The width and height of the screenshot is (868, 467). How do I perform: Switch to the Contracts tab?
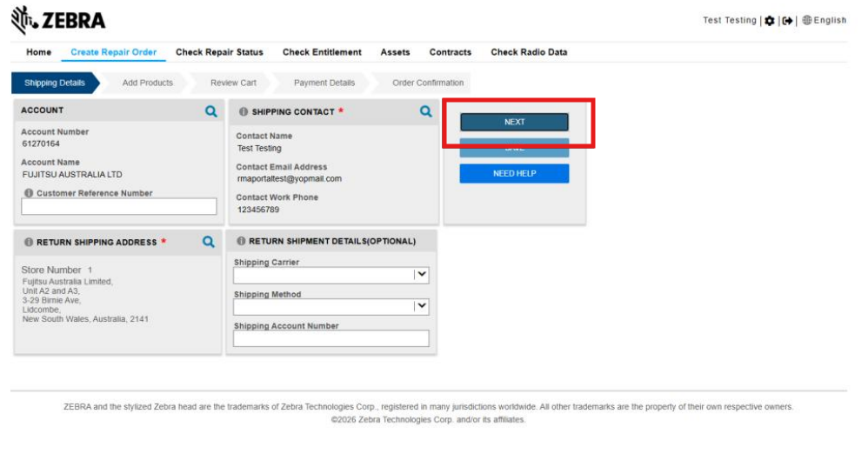pyautogui.click(x=450, y=52)
